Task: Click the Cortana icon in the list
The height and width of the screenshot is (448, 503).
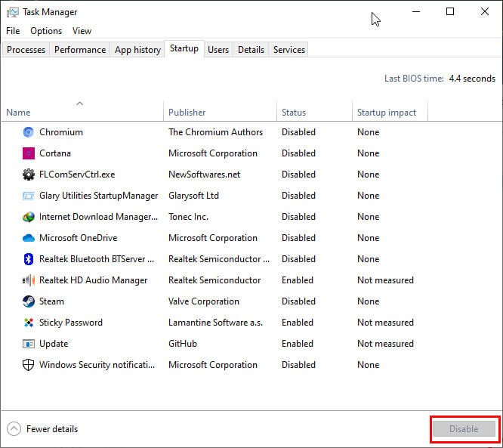Action: pyautogui.click(x=28, y=153)
